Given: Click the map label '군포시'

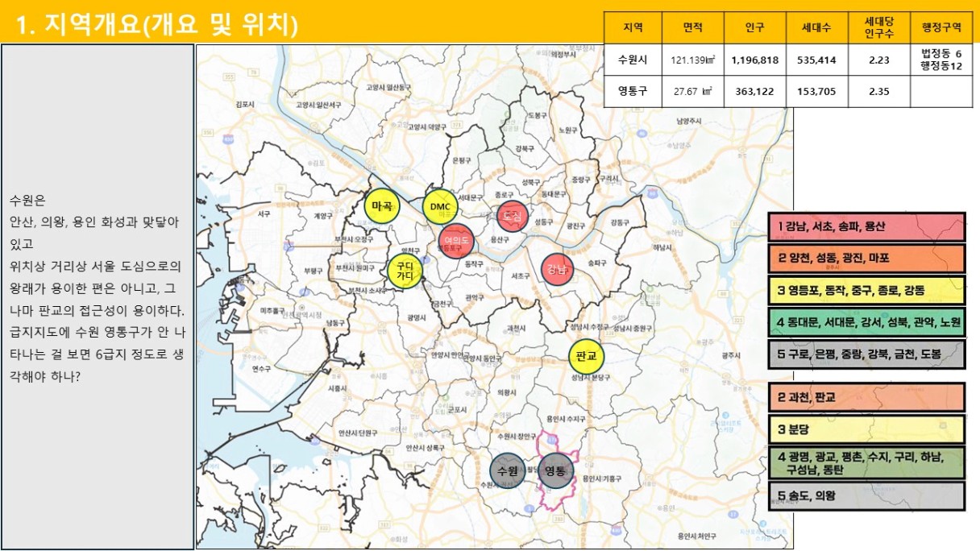Looking at the screenshot, I should (x=457, y=409).
